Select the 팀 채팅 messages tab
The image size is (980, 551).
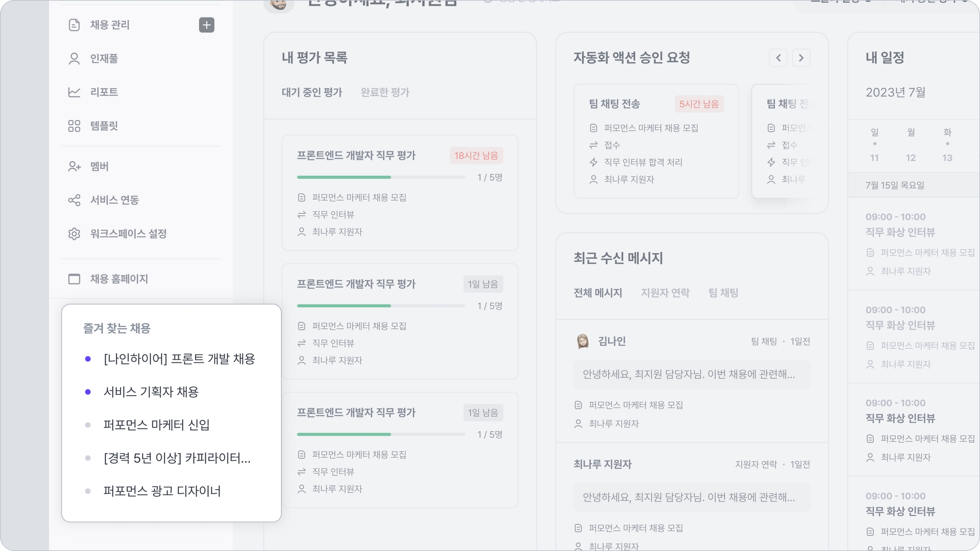[x=723, y=293]
